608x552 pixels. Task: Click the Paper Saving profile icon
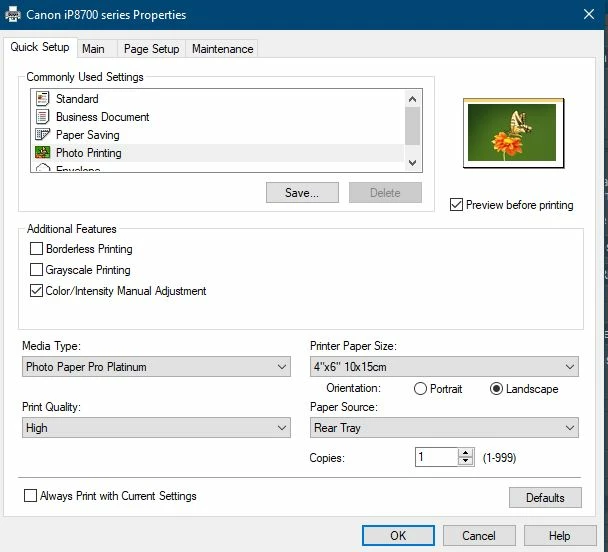(42, 135)
